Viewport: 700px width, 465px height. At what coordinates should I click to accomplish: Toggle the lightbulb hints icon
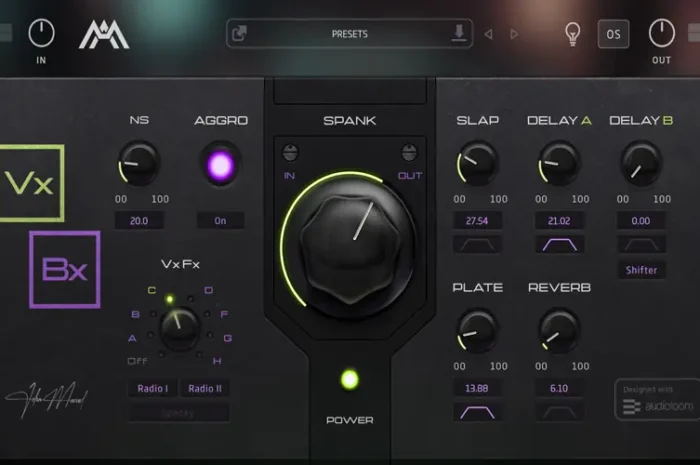tap(572, 34)
